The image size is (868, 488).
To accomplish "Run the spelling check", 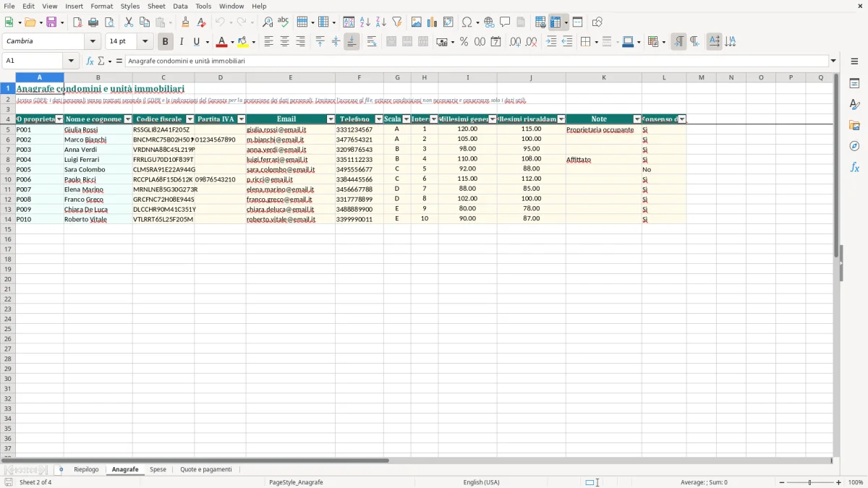I will pyautogui.click(x=284, y=22).
